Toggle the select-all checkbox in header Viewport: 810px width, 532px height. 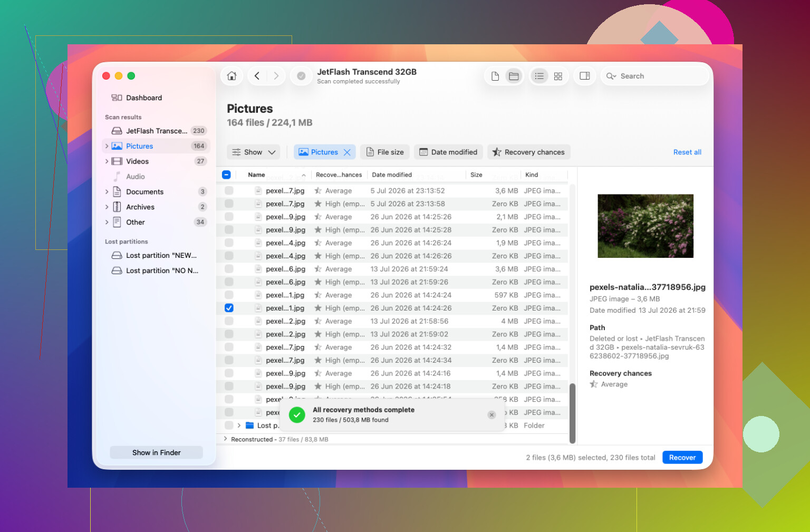point(226,175)
